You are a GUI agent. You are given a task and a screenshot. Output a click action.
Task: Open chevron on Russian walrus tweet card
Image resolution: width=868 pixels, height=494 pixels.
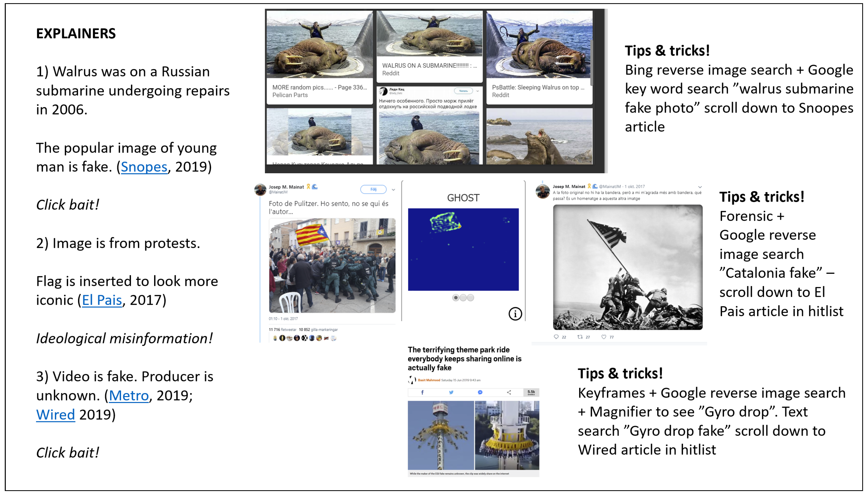click(x=478, y=91)
